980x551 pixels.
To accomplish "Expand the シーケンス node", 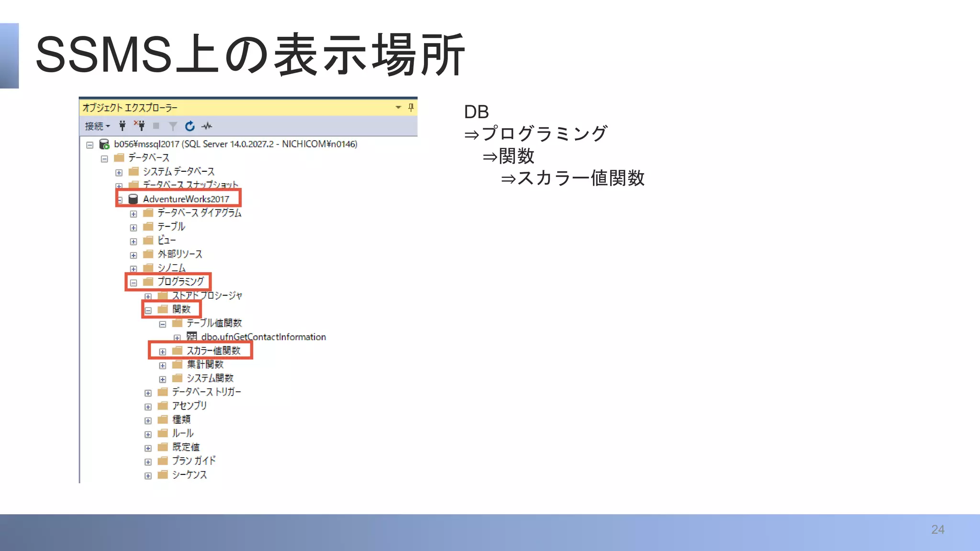I will (x=148, y=476).
